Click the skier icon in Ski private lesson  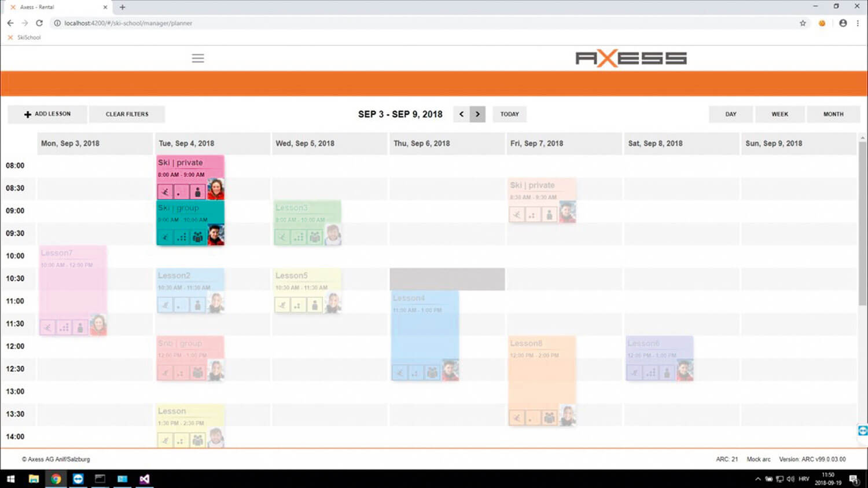point(165,192)
